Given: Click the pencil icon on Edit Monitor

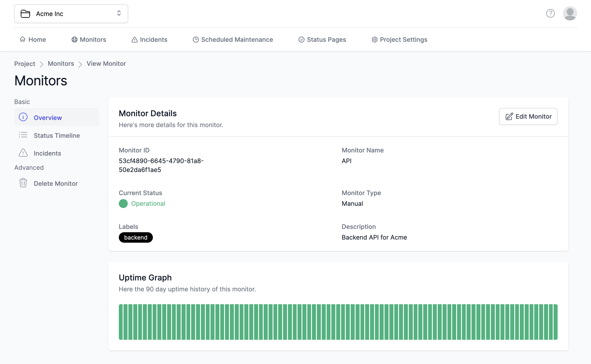Looking at the screenshot, I should click(509, 116).
